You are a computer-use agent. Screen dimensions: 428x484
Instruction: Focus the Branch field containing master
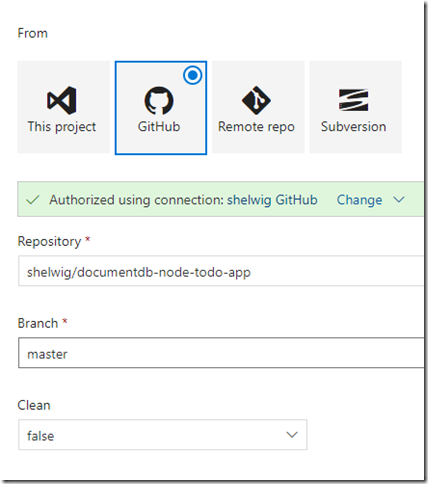tap(221, 353)
